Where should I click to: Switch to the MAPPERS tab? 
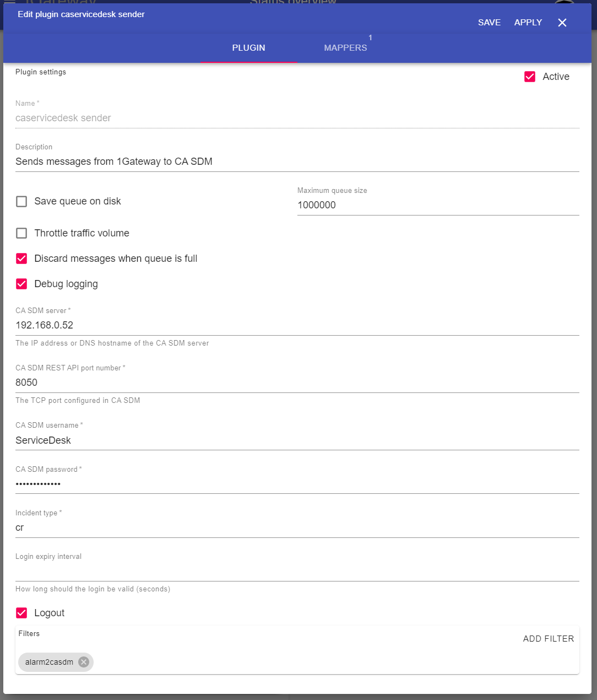click(345, 48)
